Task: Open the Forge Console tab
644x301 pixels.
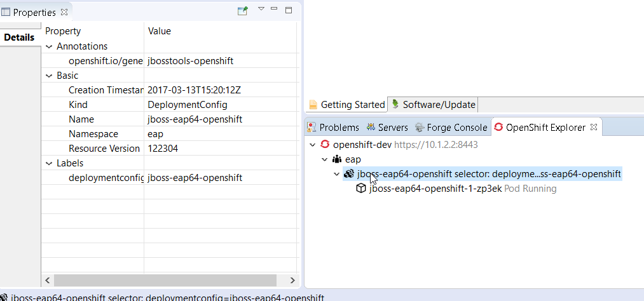Action: tap(450, 128)
